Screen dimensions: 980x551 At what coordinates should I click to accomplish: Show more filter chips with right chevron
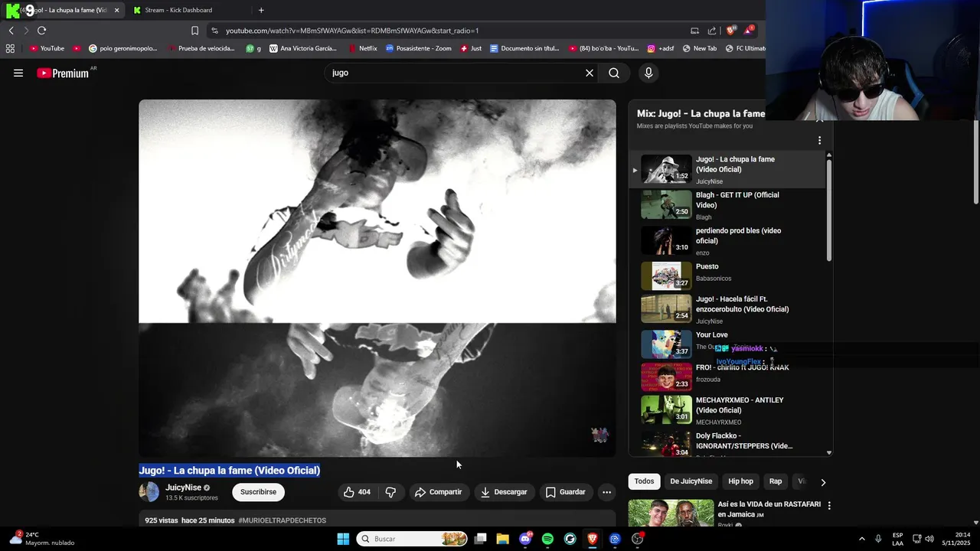click(823, 482)
